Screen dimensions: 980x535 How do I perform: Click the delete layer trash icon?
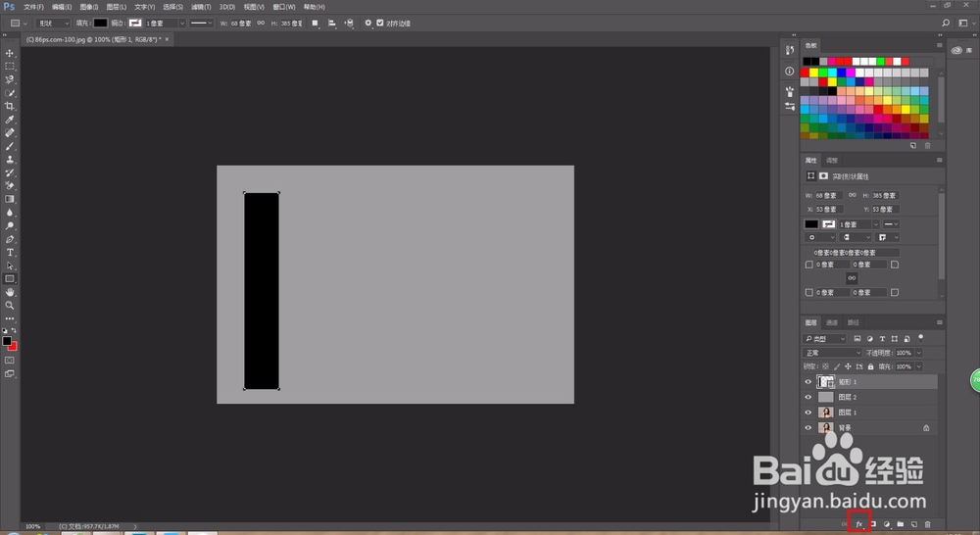click(x=927, y=524)
